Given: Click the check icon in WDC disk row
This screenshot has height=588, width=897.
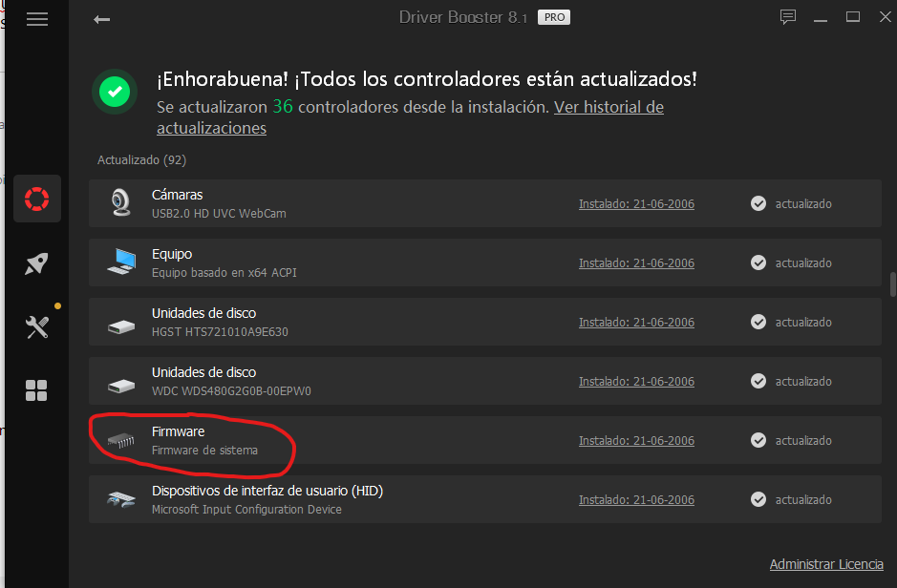Looking at the screenshot, I should [x=758, y=381].
